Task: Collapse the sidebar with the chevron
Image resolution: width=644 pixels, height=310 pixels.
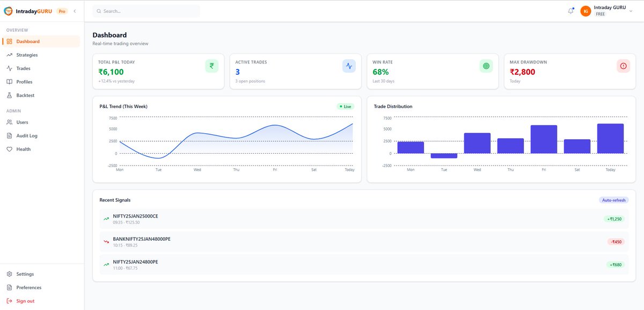Action: click(75, 11)
